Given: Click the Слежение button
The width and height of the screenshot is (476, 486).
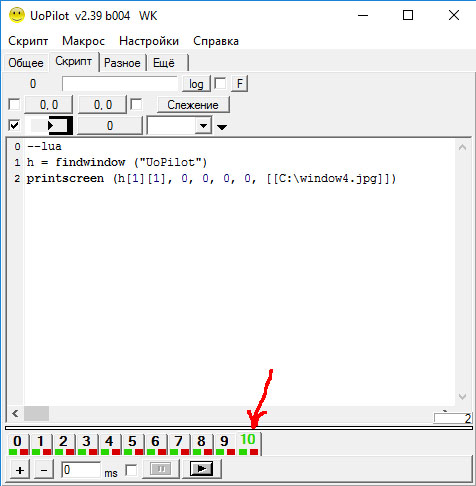Looking at the screenshot, I should coord(193,105).
